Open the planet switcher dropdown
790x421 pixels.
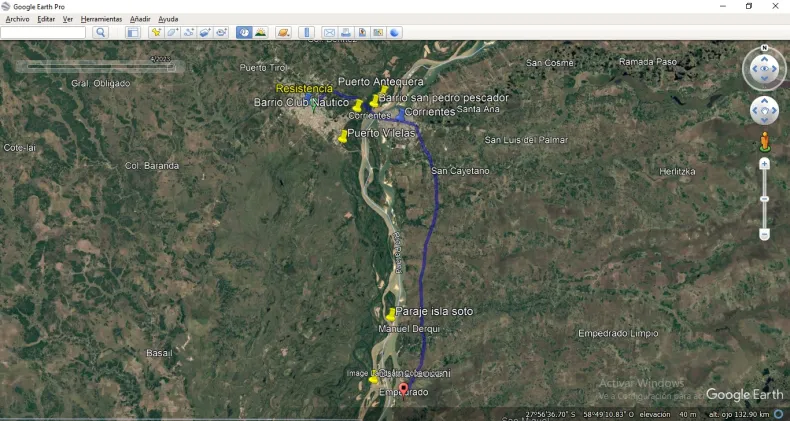pos(284,33)
